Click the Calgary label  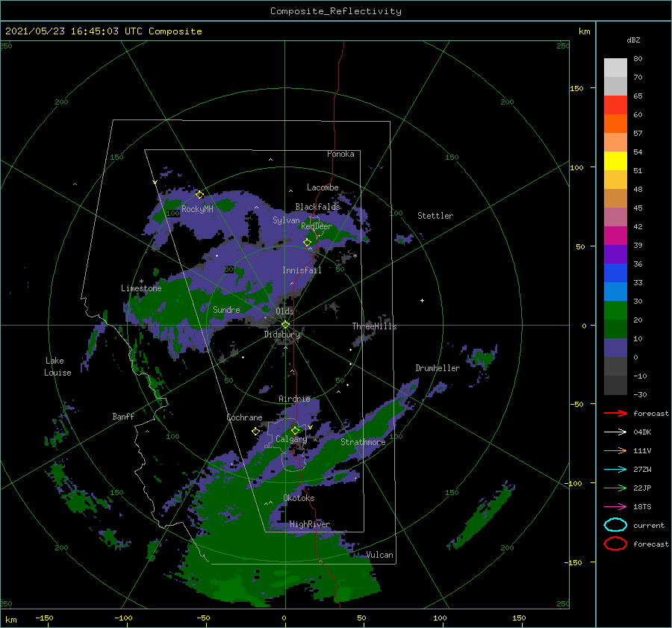291,439
